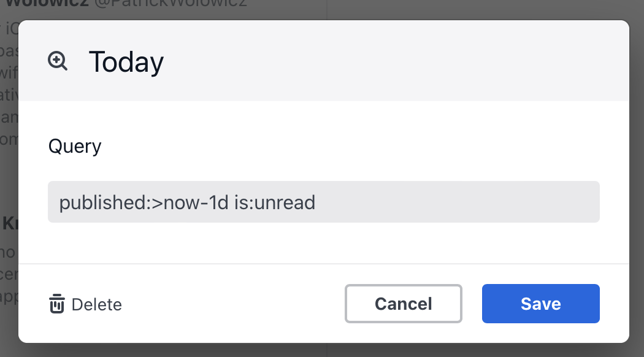Click footer space between Delete and Cancel
Viewport: 644px width, 357px height.
coord(233,304)
